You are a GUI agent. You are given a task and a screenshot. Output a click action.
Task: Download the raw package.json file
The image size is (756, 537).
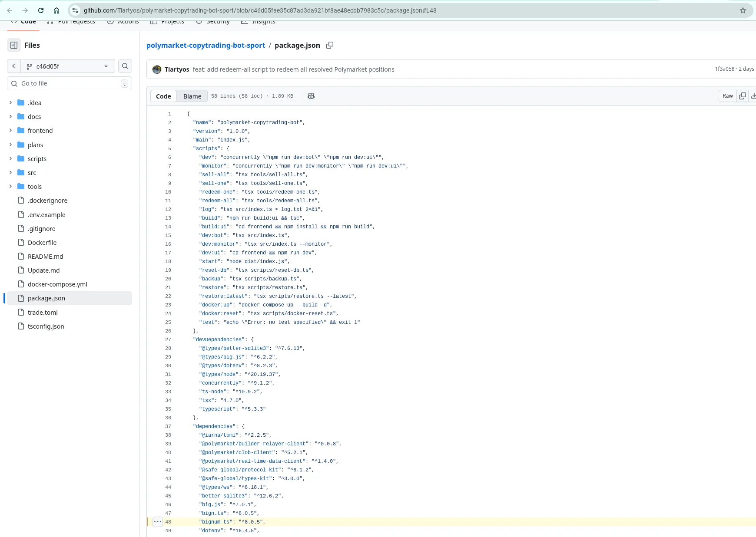(754, 96)
